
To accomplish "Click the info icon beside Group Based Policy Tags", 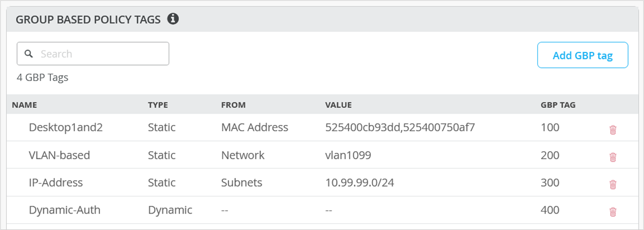I will click(x=173, y=19).
